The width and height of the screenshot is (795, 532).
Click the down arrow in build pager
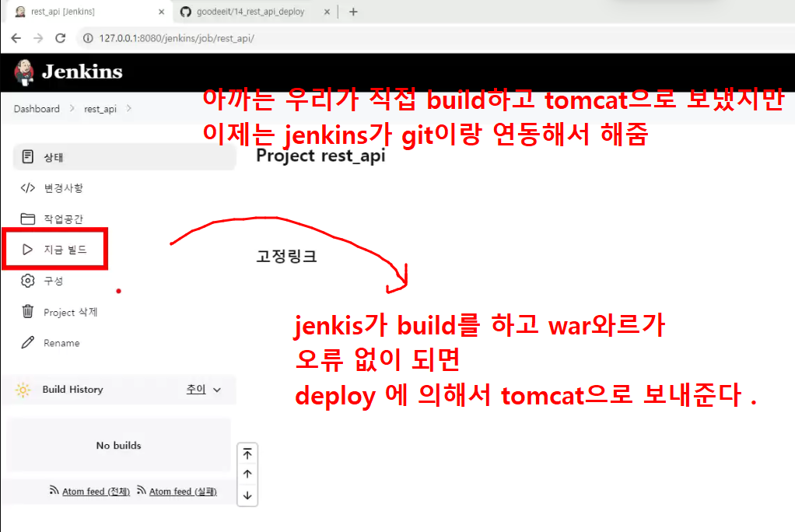click(247, 495)
